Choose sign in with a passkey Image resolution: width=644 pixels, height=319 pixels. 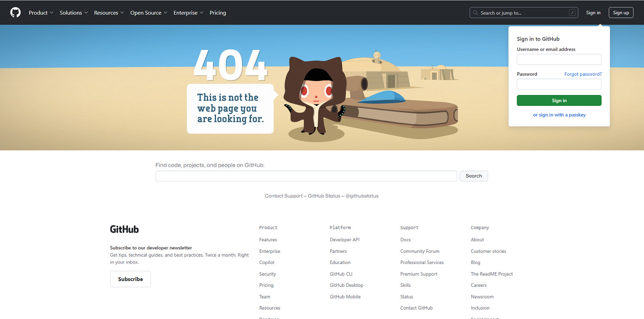tap(559, 115)
